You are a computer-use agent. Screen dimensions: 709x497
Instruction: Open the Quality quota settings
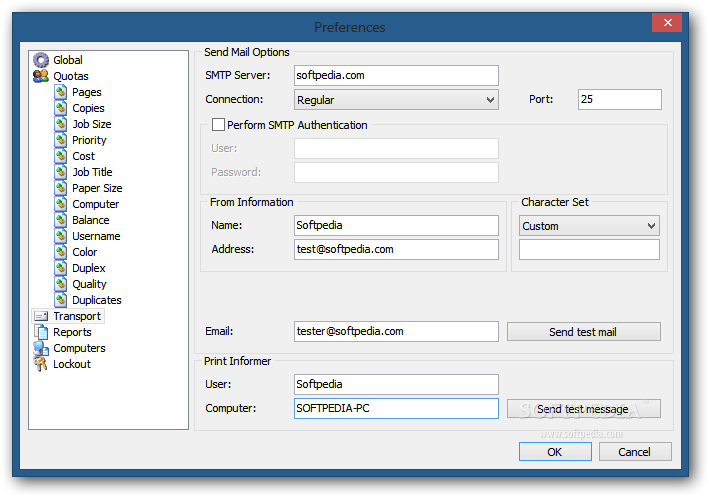90,284
